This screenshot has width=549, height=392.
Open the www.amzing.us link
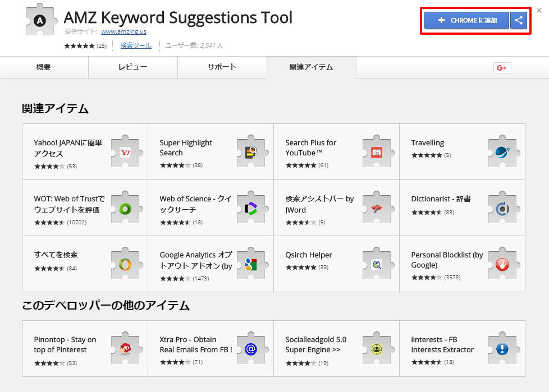coord(123,31)
